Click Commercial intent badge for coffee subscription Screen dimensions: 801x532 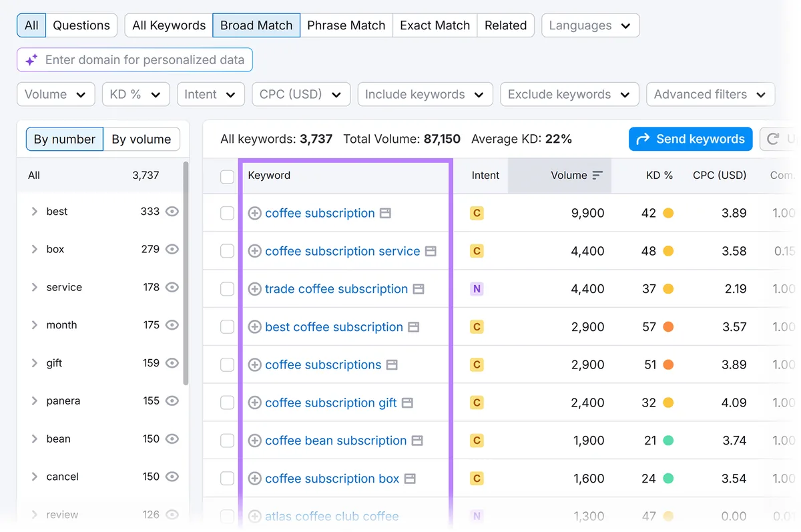pos(477,214)
